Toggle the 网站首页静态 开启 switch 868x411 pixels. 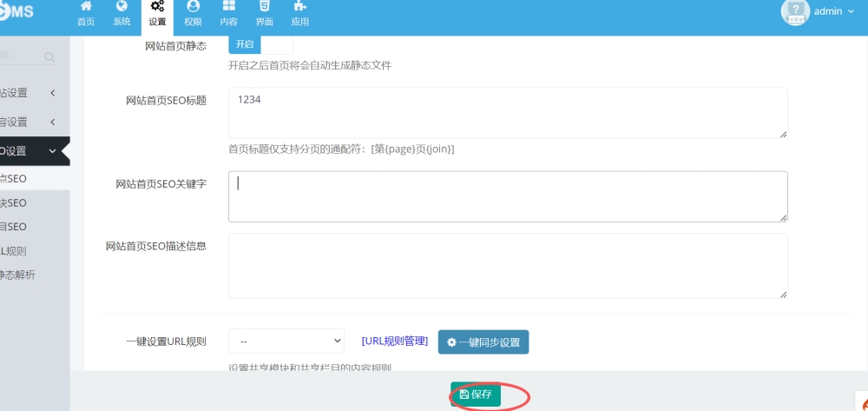(x=260, y=44)
